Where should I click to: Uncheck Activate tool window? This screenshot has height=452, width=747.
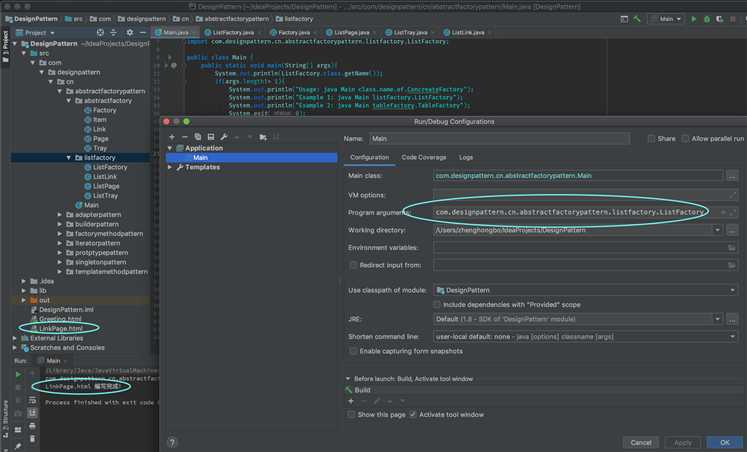coord(413,415)
